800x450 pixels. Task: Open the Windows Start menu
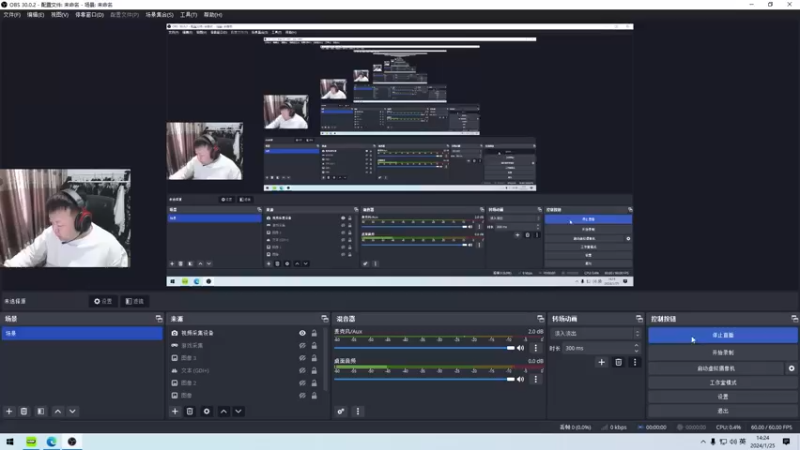(10, 442)
